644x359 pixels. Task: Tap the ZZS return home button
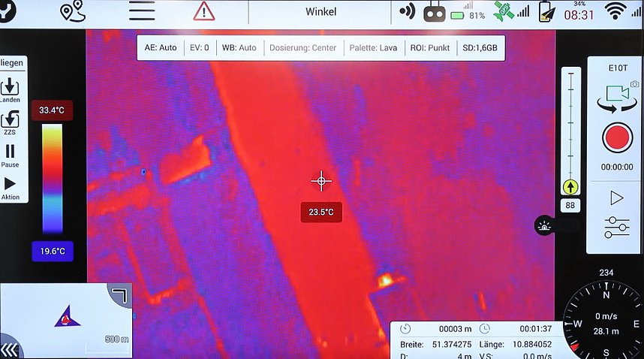(x=10, y=123)
